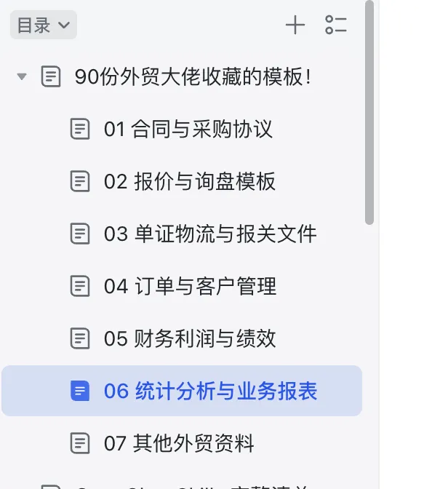Viewport: 448px width, 489px height.
Task: Click the document icon of 90份外贸大佬收藏的模板
Action: click(51, 76)
